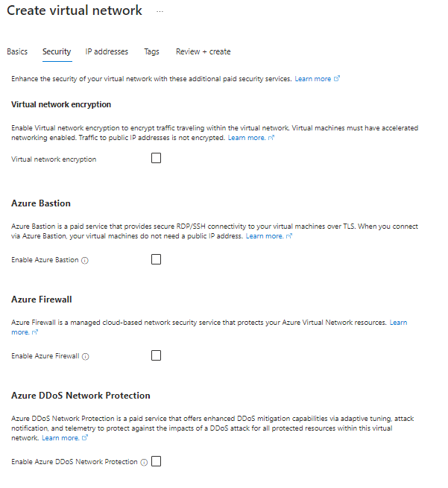
Task: Click external link icon in encryption description
Action: point(271,138)
